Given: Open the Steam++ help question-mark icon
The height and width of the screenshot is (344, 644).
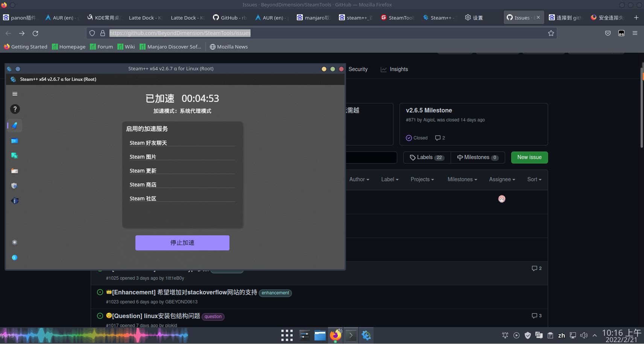Looking at the screenshot, I should (x=15, y=109).
